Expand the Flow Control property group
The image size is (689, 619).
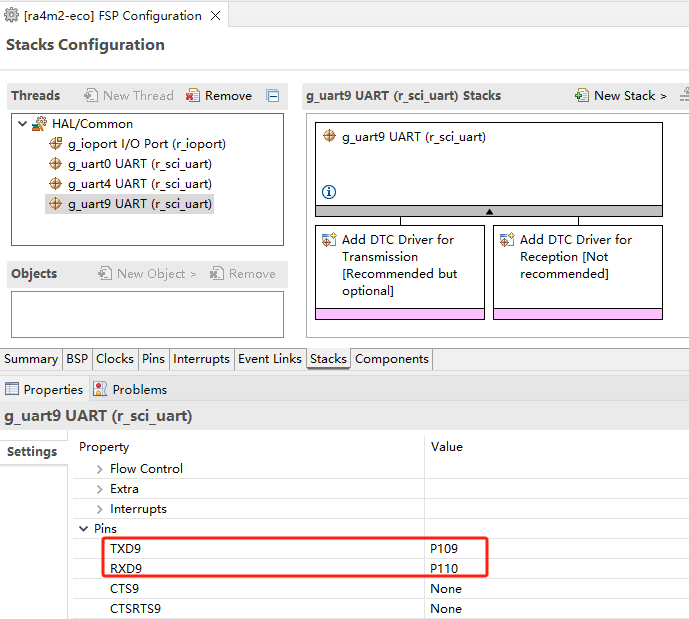click(x=99, y=469)
